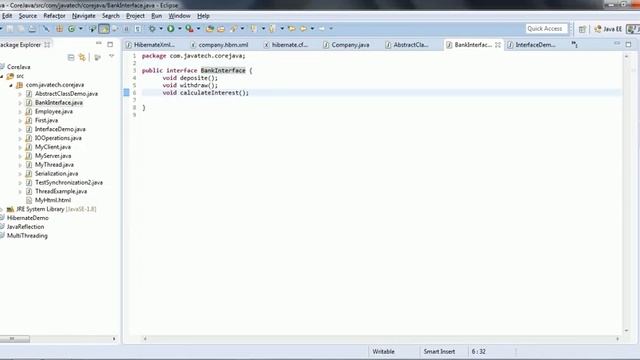Select the MultiThreading project
640x360 pixels.
pyautogui.click(x=27, y=236)
